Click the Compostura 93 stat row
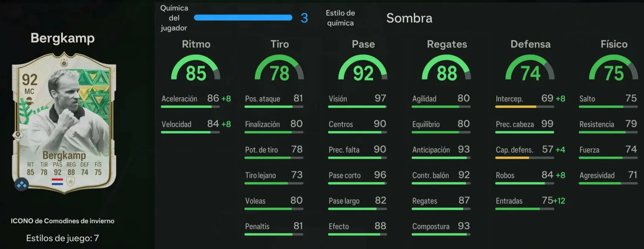Viewport: 644px width, 249px height. [441, 228]
